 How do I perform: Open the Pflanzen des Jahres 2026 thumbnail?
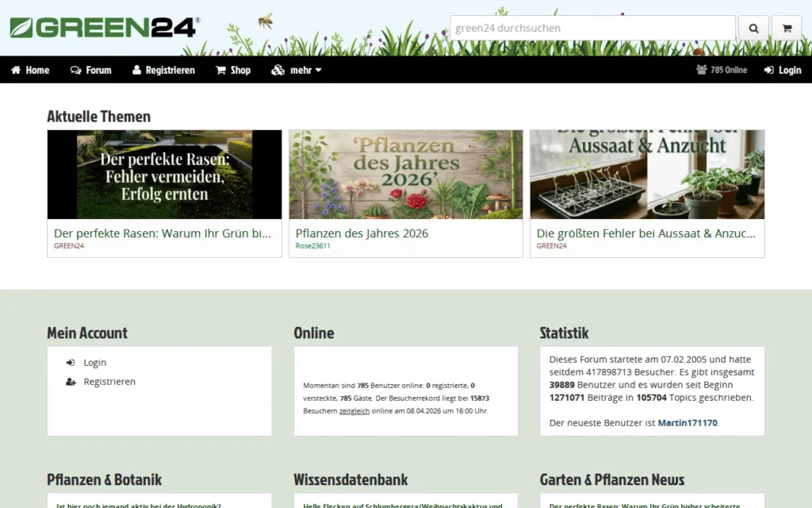406,174
